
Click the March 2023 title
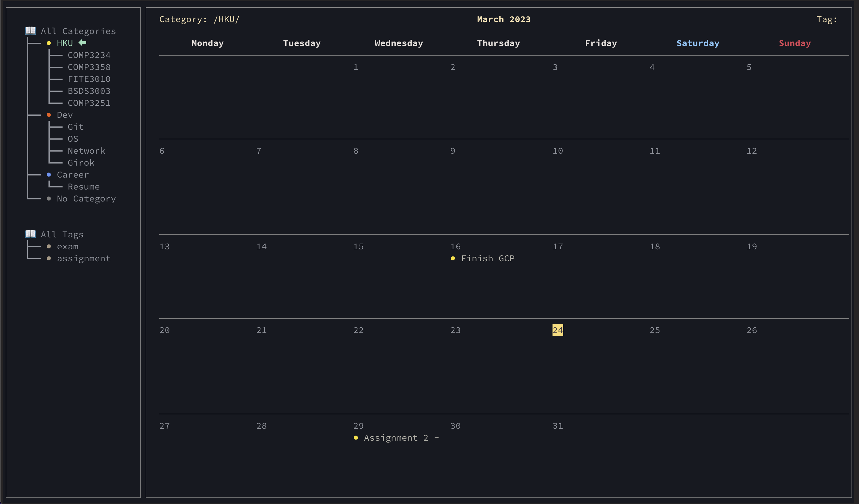click(503, 19)
